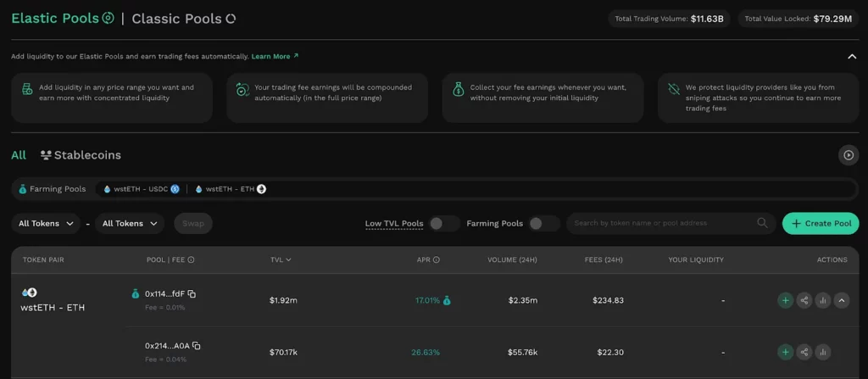
Task: Collapse the Elastic Pools info section
Action: (x=852, y=56)
